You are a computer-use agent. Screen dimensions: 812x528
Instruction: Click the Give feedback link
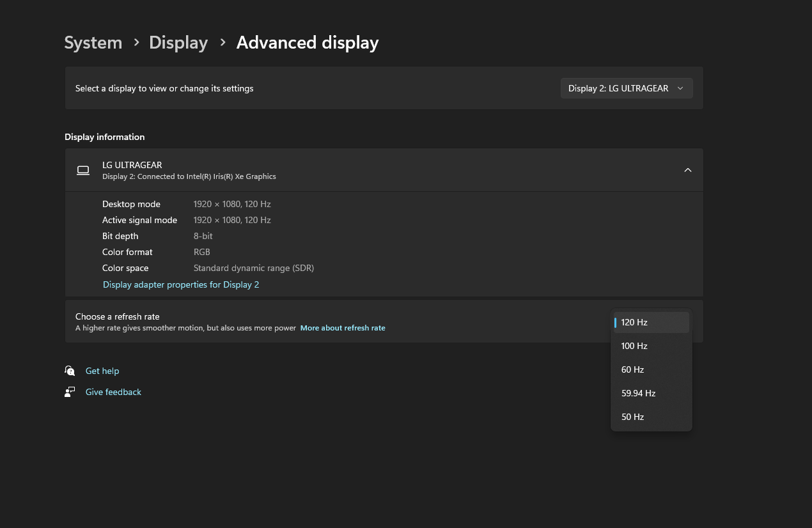[x=113, y=392]
